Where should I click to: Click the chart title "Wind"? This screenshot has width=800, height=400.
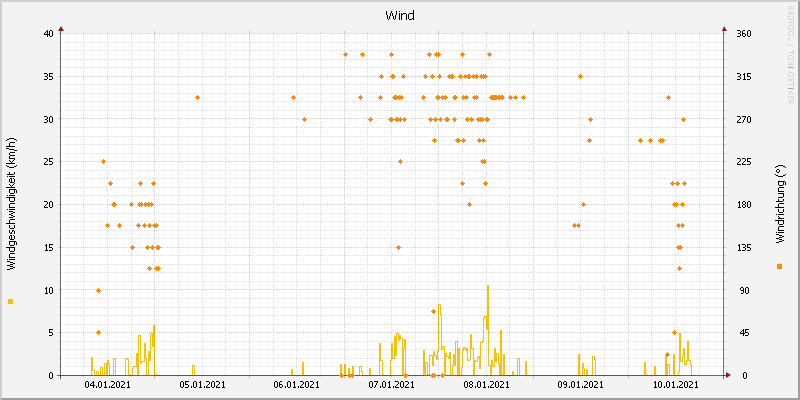pyautogui.click(x=399, y=16)
